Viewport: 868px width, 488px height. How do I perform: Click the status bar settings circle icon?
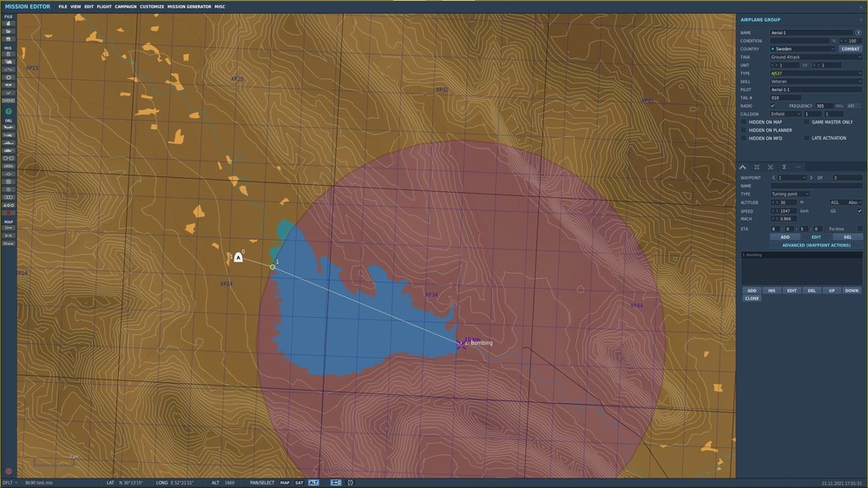pyautogui.click(x=350, y=483)
